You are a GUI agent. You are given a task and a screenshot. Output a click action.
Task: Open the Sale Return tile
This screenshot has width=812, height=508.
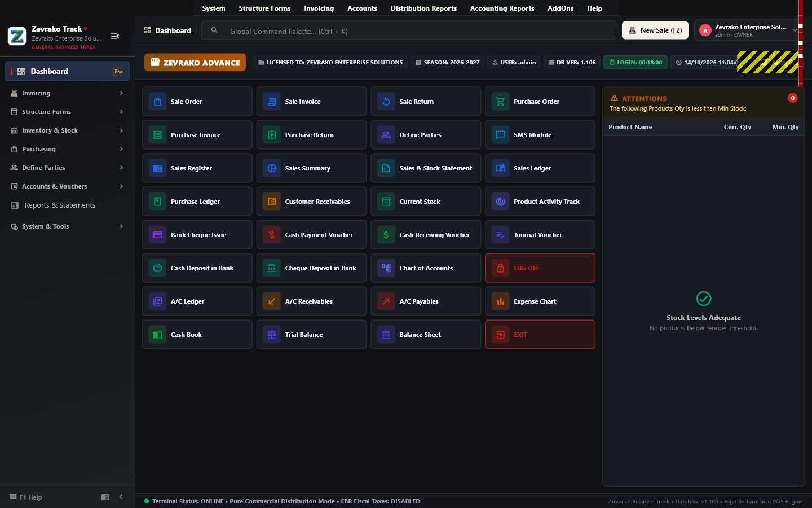click(x=426, y=102)
